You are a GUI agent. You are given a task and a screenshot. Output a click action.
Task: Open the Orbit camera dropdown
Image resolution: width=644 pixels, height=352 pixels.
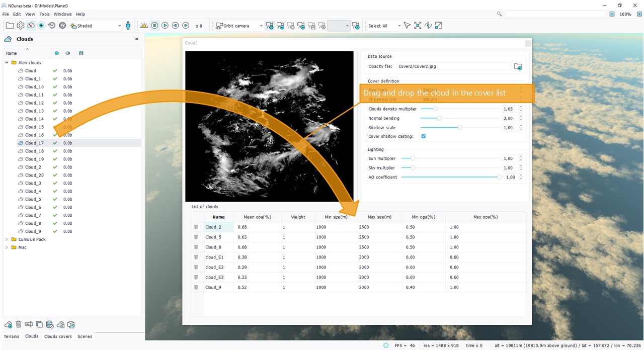point(239,26)
